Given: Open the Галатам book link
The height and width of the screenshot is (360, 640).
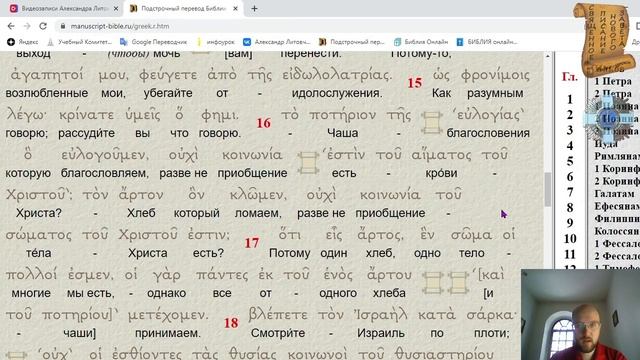Looking at the screenshot, I should click(614, 193).
